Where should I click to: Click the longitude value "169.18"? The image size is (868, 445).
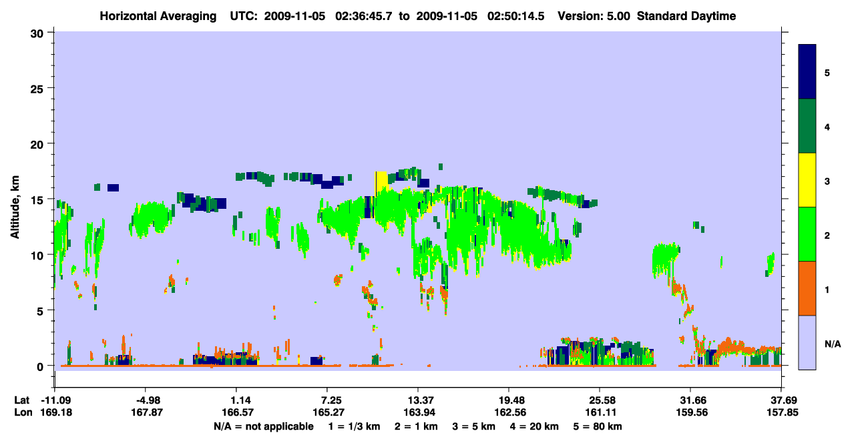pyautogui.click(x=55, y=412)
